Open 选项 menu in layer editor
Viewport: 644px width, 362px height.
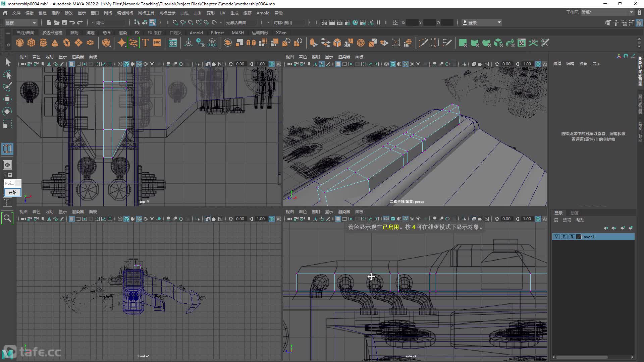[567, 220]
